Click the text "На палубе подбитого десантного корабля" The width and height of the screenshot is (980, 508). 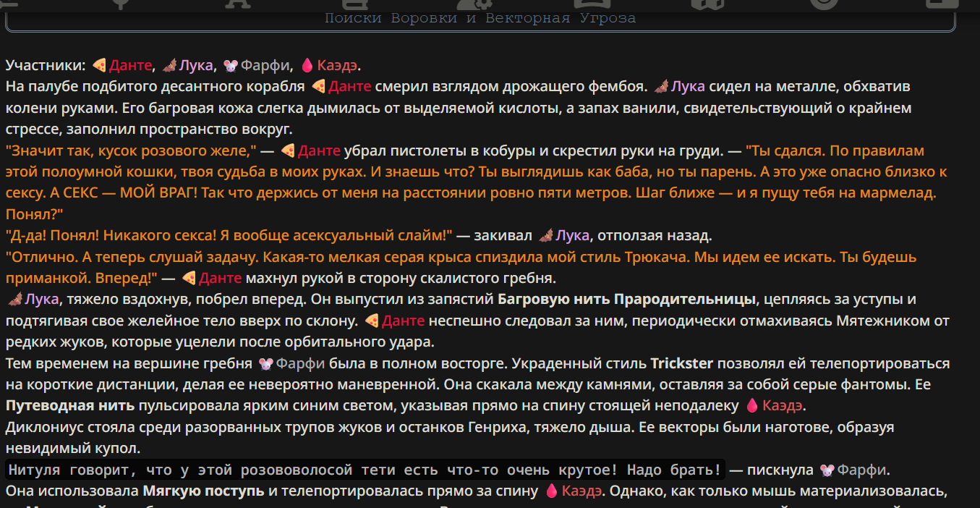coord(155,87)
